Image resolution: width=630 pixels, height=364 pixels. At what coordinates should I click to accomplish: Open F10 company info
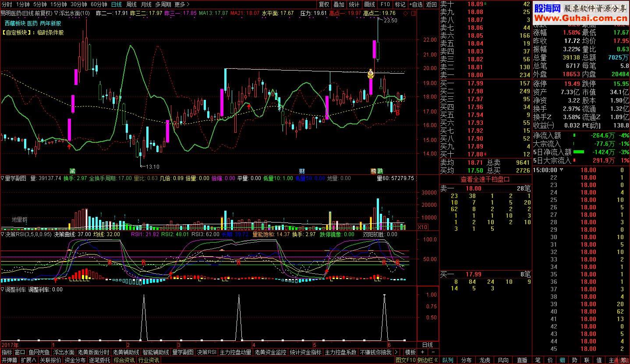[385, 4]
